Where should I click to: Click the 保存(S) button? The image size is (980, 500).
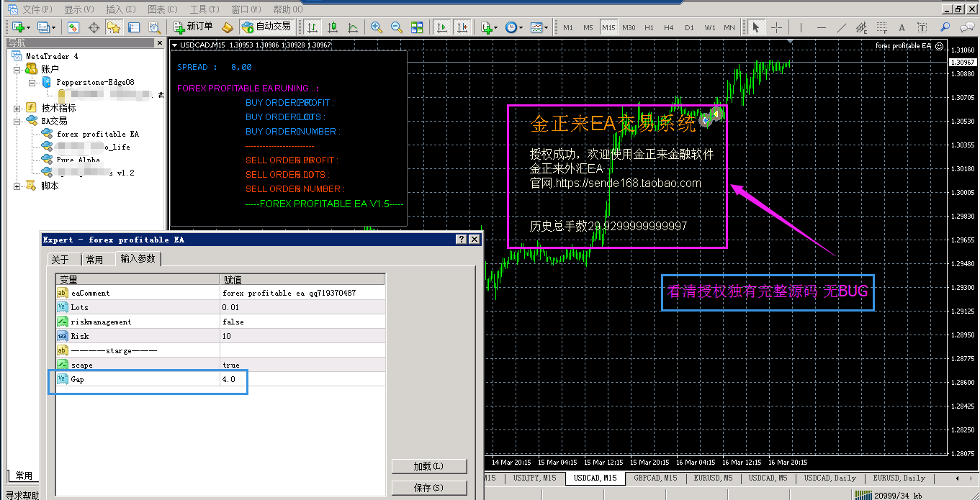[429, 488]
